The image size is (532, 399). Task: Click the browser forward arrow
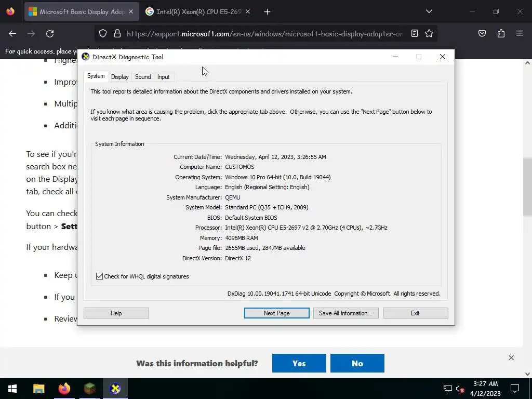coord(31,34)
